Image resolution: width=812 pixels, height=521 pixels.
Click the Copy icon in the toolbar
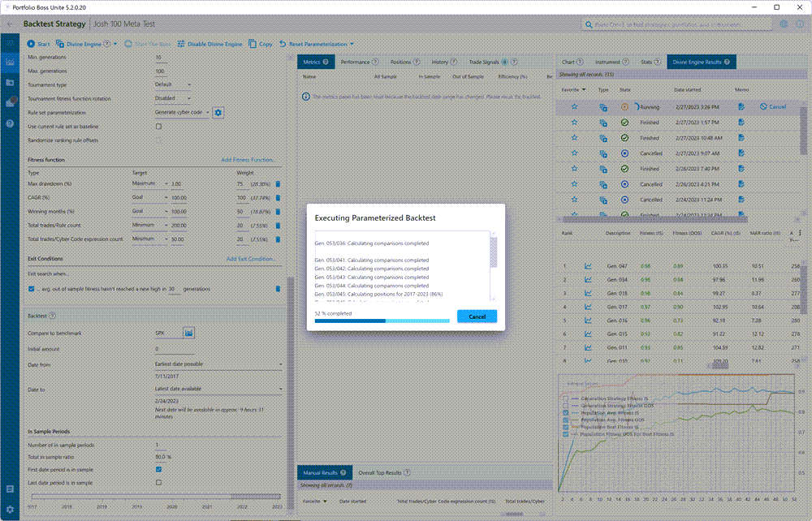pos(253,44)
